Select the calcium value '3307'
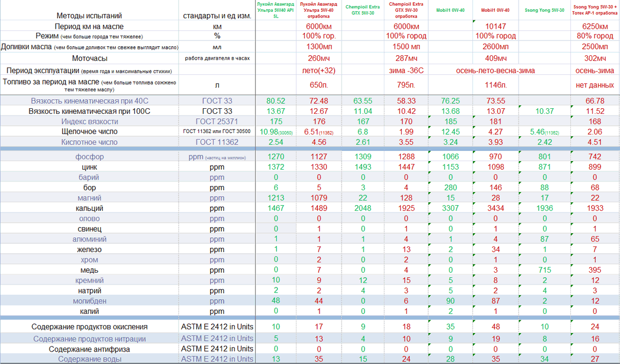This screenshot has height=364, width=620. [450, 208]
